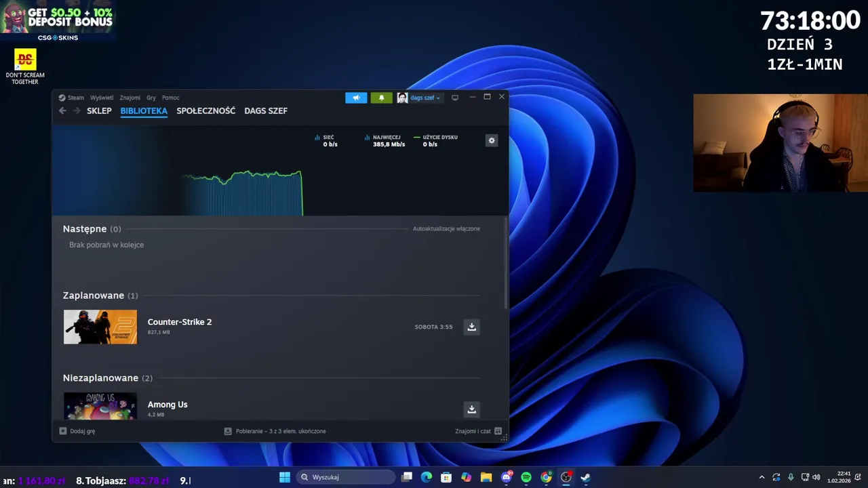Viewport: 868px width, 488px height.
Task: Open the DAGS SZEF profile tab
Action: click(266, 110)
